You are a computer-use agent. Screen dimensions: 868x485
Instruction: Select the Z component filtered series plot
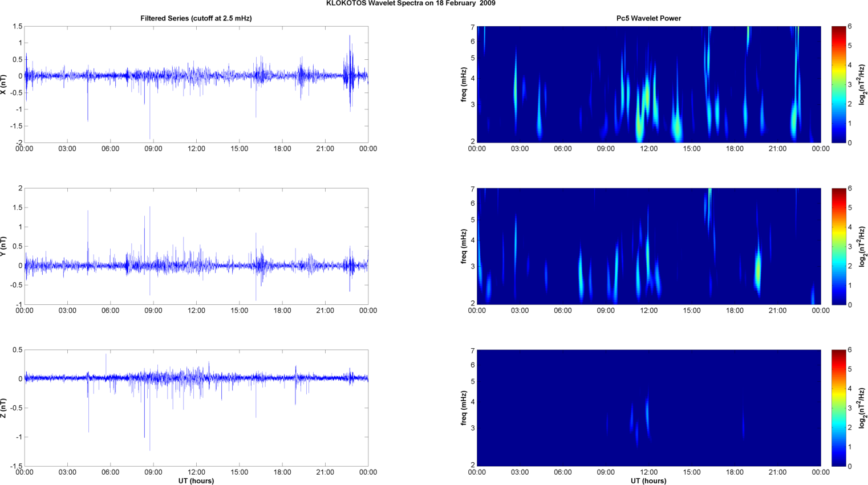[x=196, y=408]
